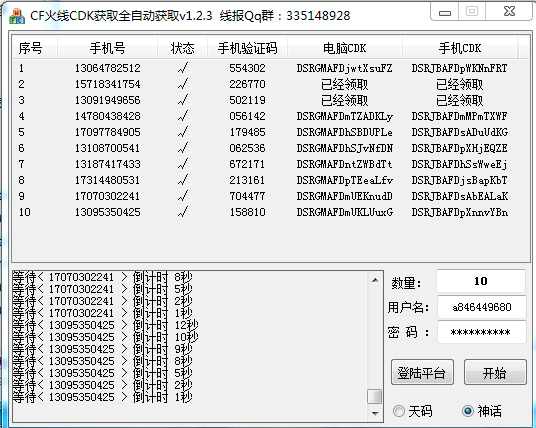Viewport: 536px width, 428px height.
Task: Select phone number 13091949656
Action: (108, 100)
